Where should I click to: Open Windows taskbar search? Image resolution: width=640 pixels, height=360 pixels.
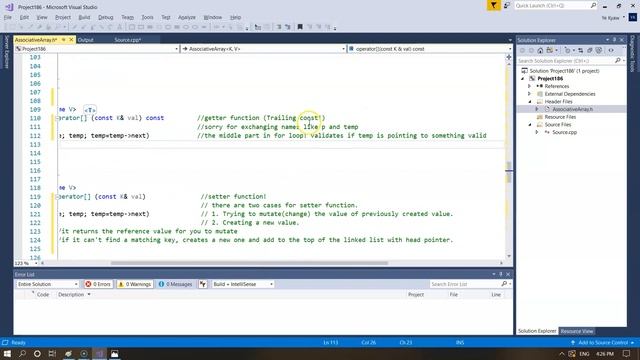point(22,353)
